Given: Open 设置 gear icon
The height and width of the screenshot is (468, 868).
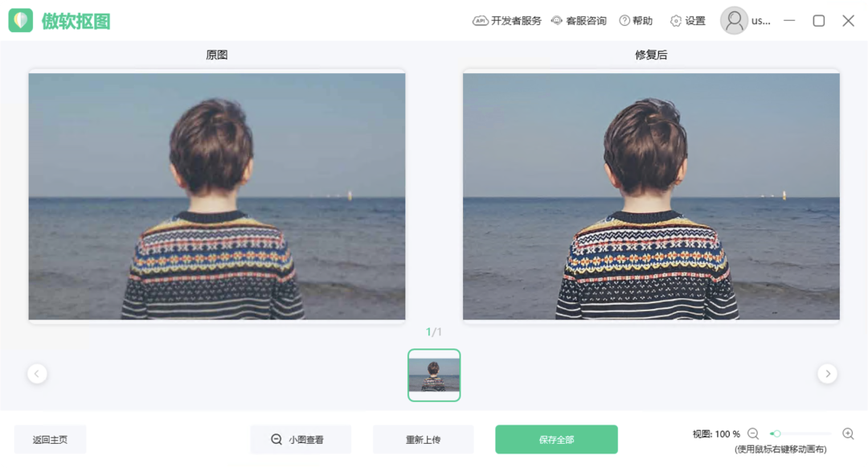Looking at the screenshot, I should pyautogui.click(x=675, y=21).
